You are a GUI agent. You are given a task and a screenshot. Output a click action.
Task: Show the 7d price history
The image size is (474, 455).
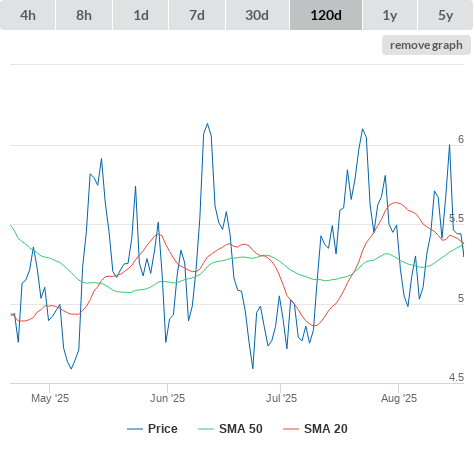(197, 15)
